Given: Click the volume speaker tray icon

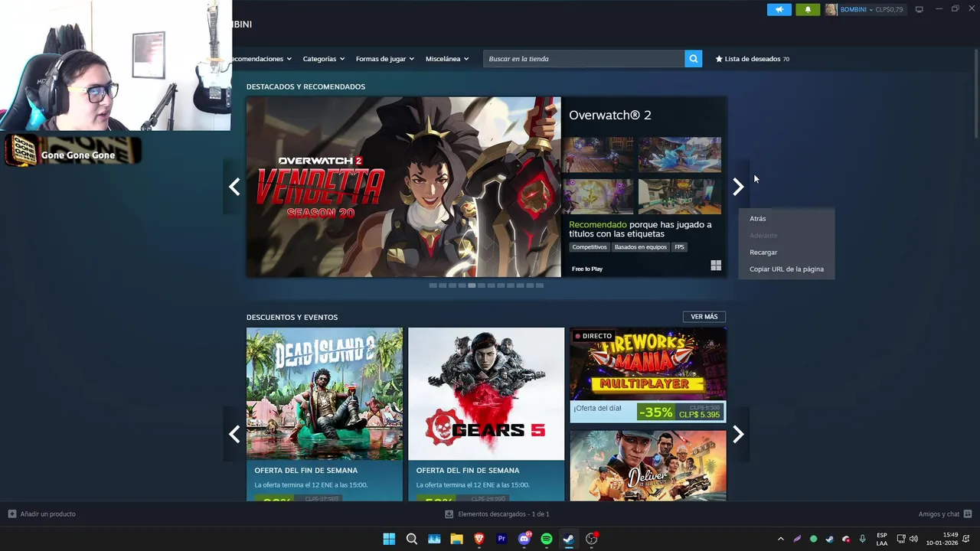Looking at the screenshot, I should [913, 539].
